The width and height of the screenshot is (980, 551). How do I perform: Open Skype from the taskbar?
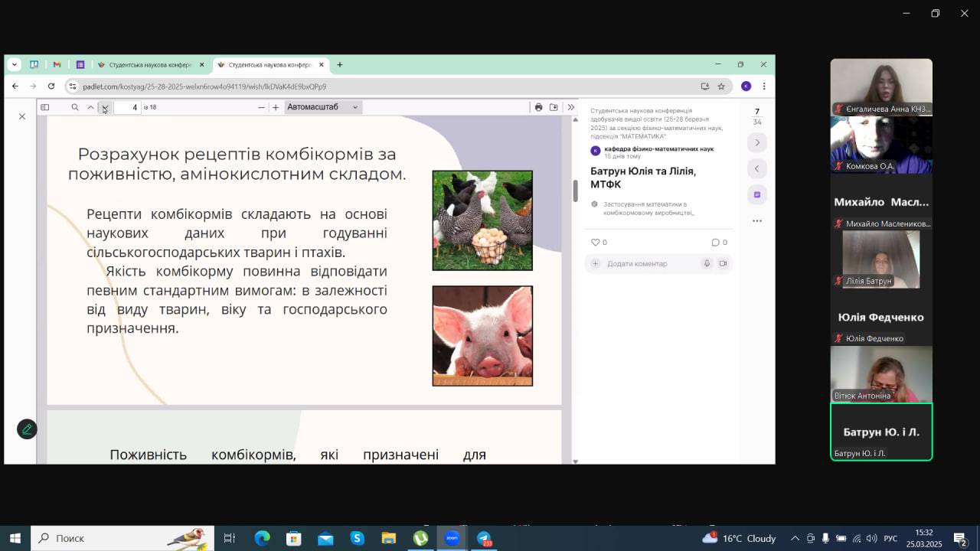(358, 538)
